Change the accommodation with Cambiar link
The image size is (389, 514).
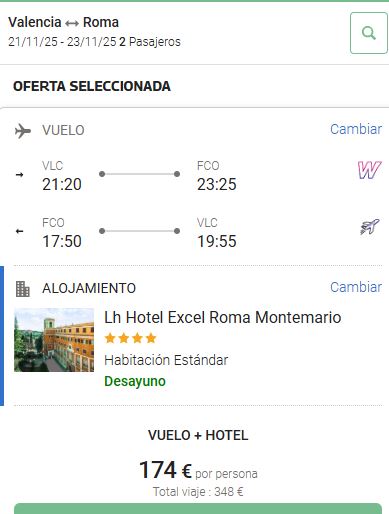click(356, 287)
